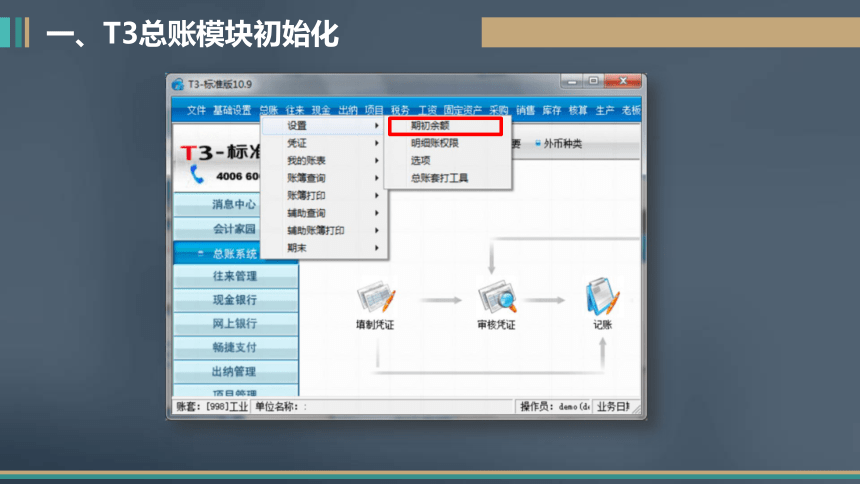Expand the 辅助账簿打印 submenu entry
Screen dimensions: 860x484
click(x=324, y=231)
